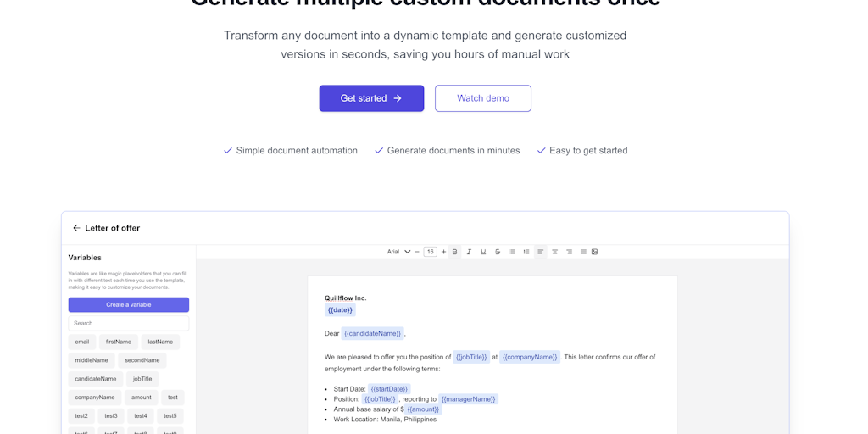Focus the variables Search field

[x=129, y=323]
